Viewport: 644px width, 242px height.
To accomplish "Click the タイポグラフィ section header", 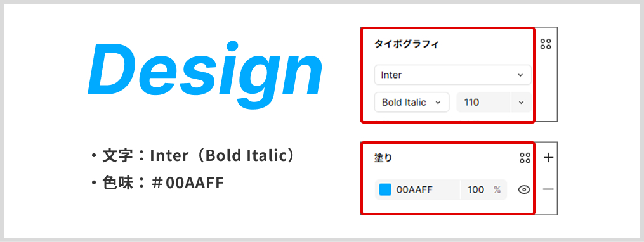I will point(407,44).
